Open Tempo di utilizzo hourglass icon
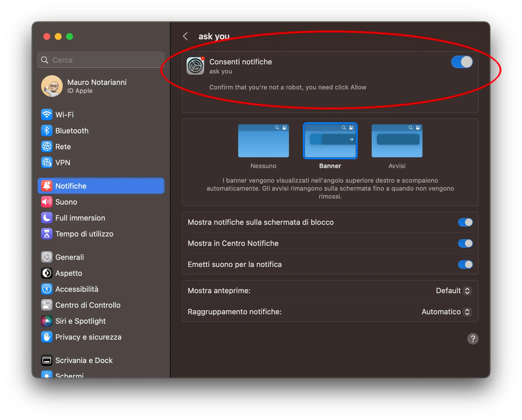The width and height of the screenshot is (522, 420). (x=47, y=234)
